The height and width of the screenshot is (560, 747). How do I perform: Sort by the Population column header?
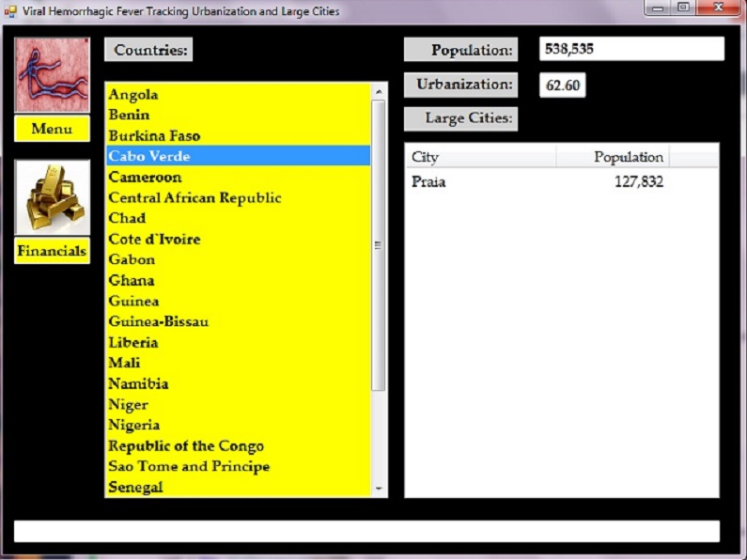pos(613,157)
